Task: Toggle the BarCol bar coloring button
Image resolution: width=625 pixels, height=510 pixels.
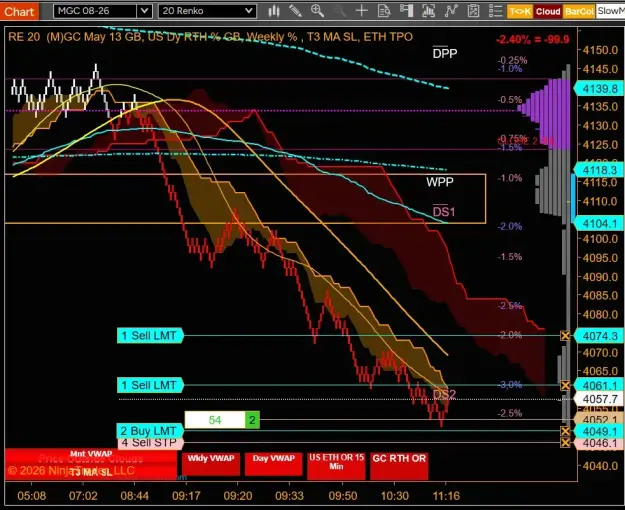Action: tap(579, 11)
